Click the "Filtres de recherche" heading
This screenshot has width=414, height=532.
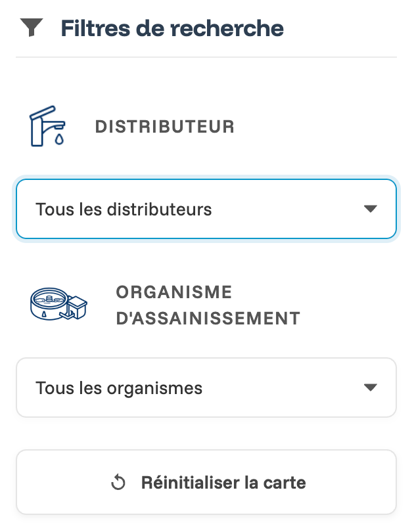(172, 29)
